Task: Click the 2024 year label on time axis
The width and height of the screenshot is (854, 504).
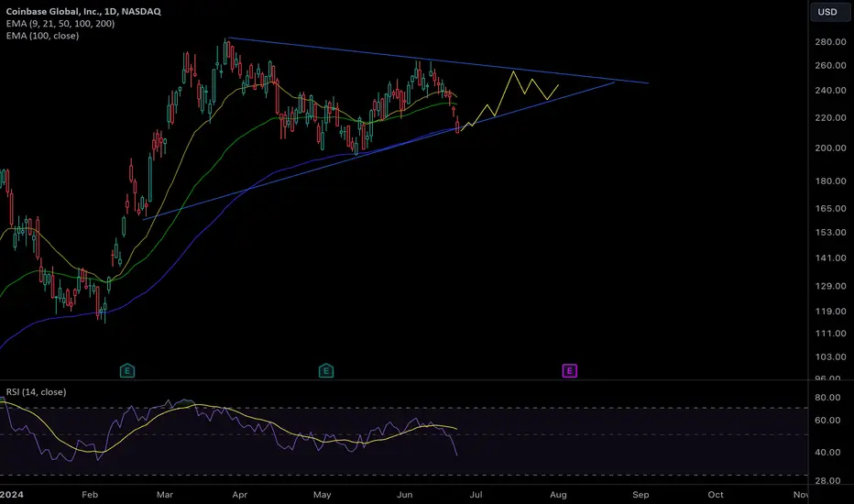Action: 11,495
